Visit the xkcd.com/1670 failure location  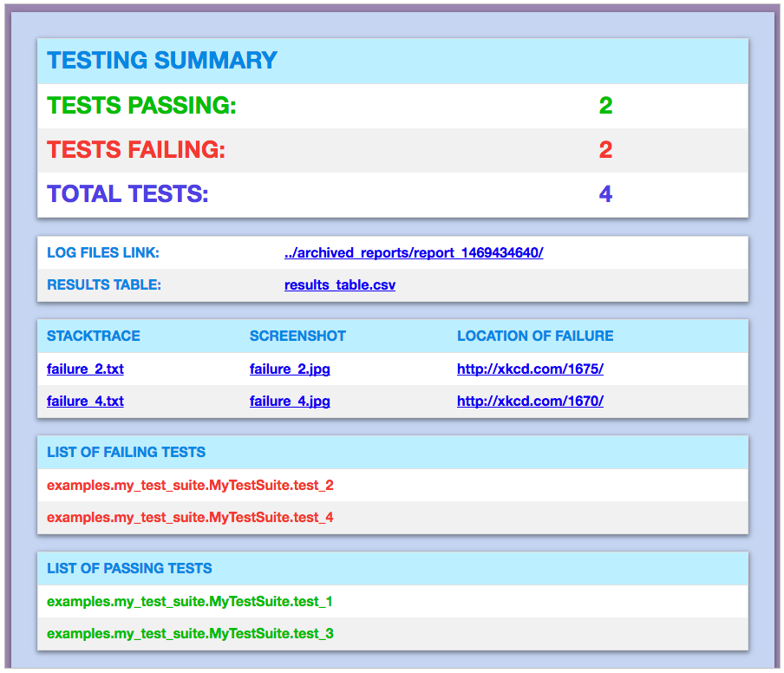click(530, 401)
